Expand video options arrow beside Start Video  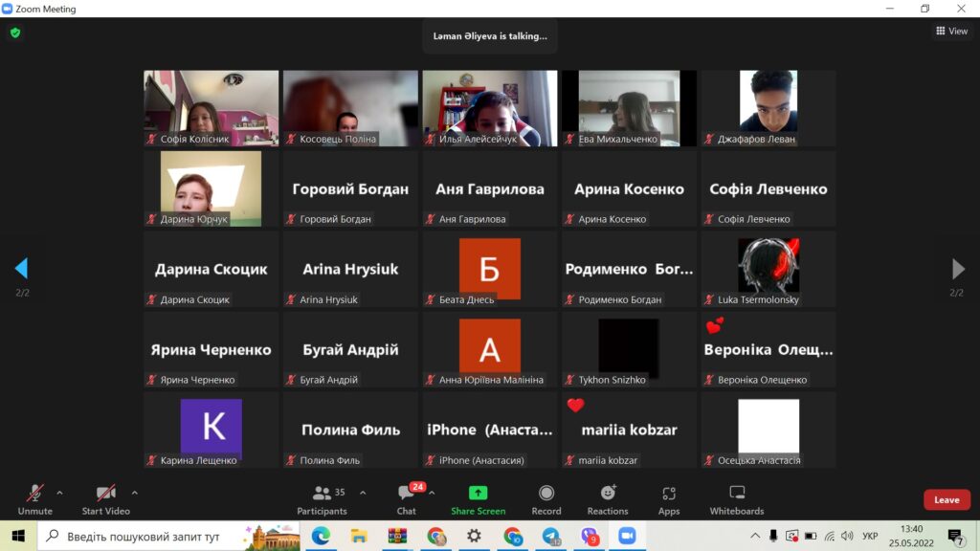(x=134, y=493)
